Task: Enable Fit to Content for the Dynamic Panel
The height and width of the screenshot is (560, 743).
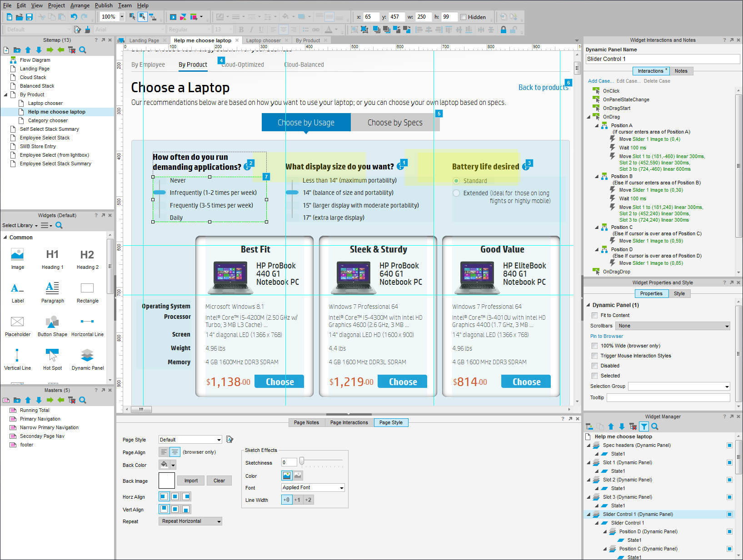Action: (594, 315)
